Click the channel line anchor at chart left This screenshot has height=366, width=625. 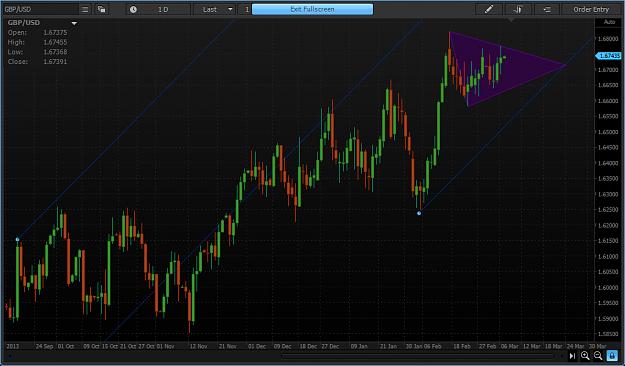click(17, 240)
